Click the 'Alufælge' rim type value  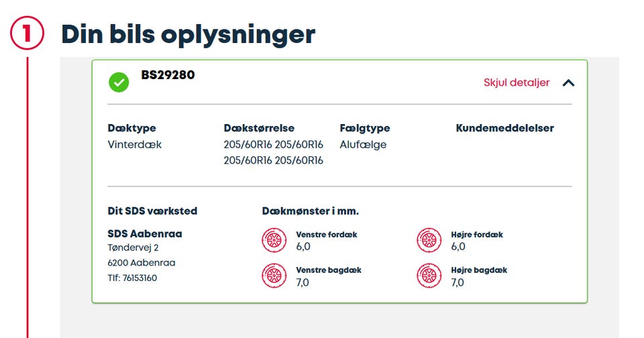pyautogui.click(x=363, y=144)
